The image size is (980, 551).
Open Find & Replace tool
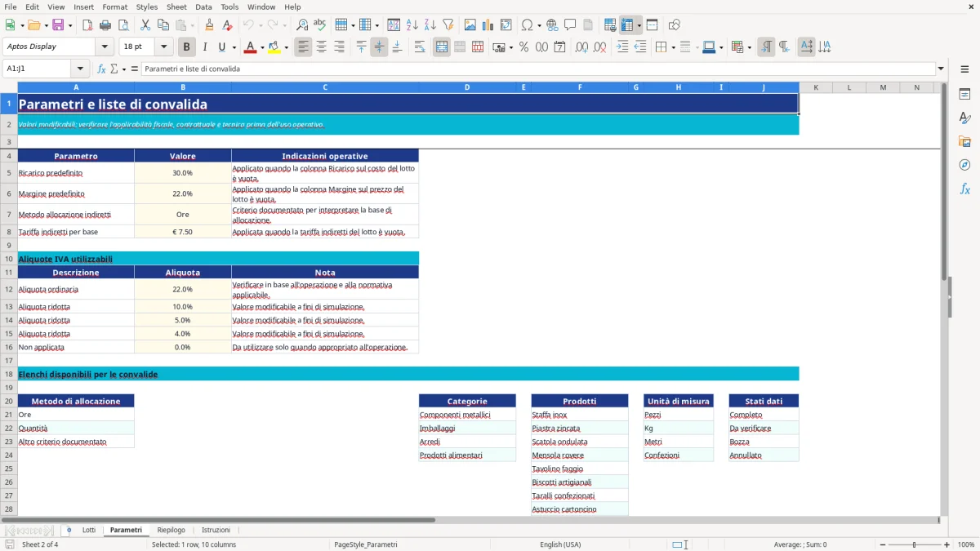pos(302,25)
